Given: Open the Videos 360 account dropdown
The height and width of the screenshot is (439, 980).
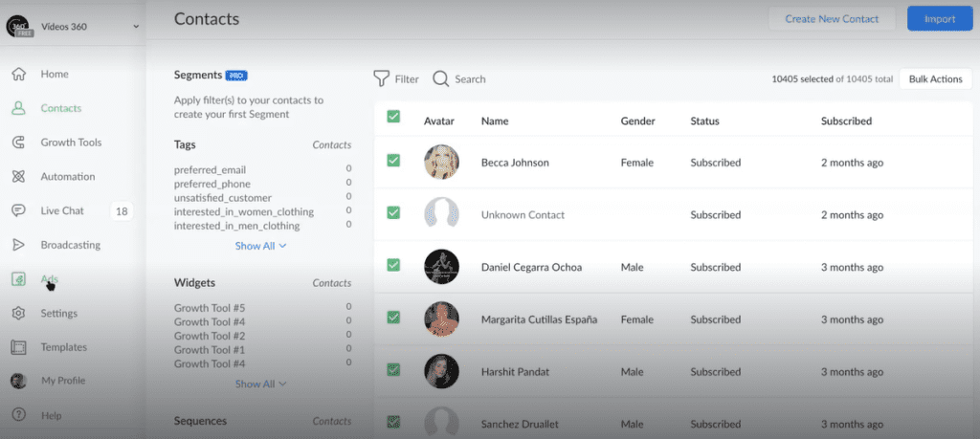Looking at the screenshot, I should [136, 27].
